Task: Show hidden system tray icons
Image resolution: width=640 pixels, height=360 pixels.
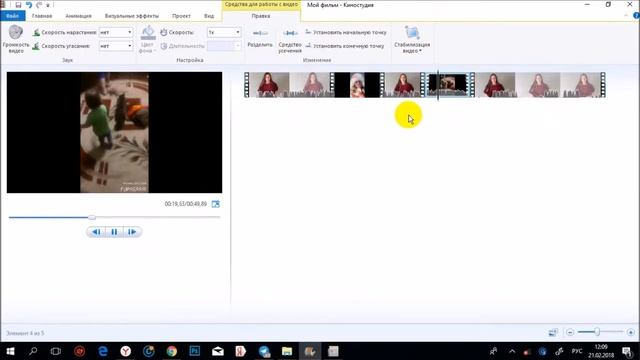Action: pyautogui.click(x=512, y=351)
